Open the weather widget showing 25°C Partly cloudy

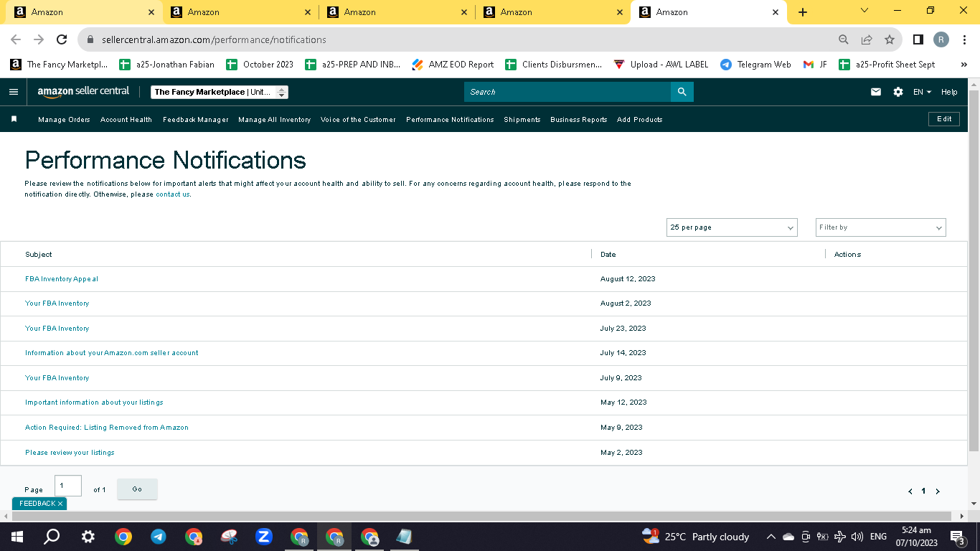click(696, 537)
